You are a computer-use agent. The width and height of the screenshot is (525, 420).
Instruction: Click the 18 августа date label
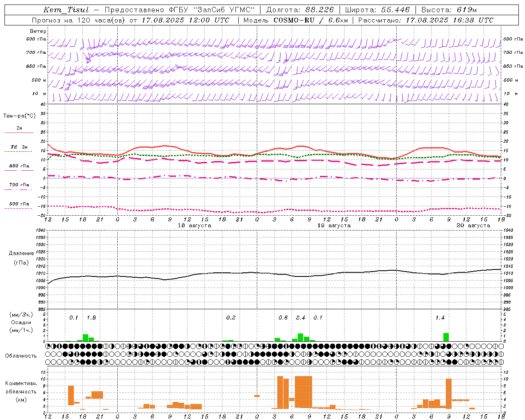coord(194,226)
